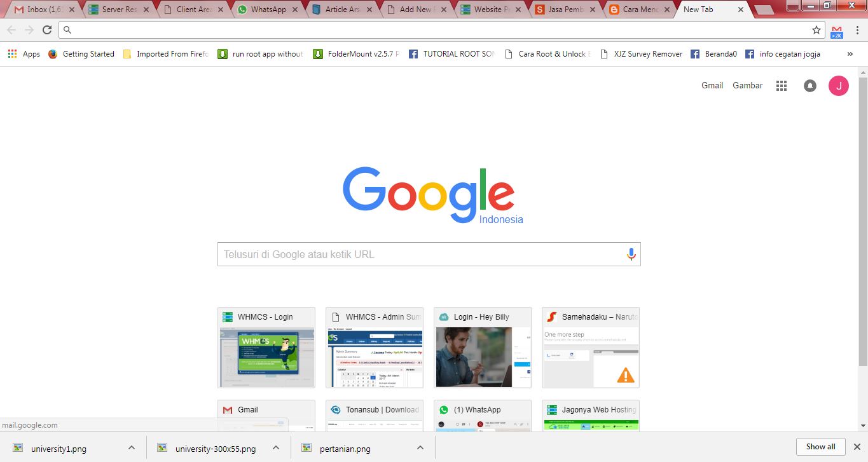Open the WHMCS - Admin Summary thumbnail
This screenshot has height=462, width=868.
pos(375,348)
